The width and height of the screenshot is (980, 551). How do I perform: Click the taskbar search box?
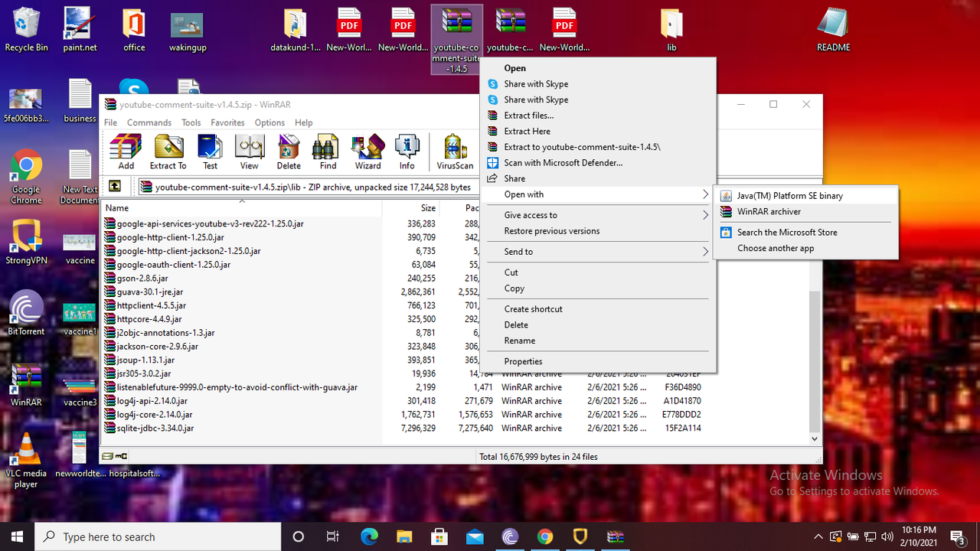[x=159, y=536]
